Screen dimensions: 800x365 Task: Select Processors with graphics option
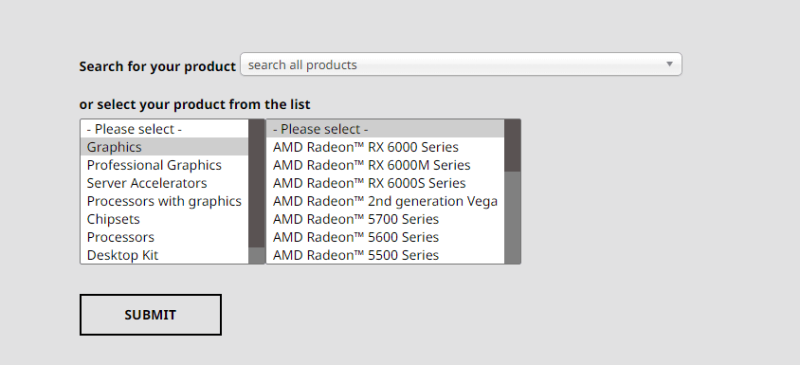coord(164,201)
